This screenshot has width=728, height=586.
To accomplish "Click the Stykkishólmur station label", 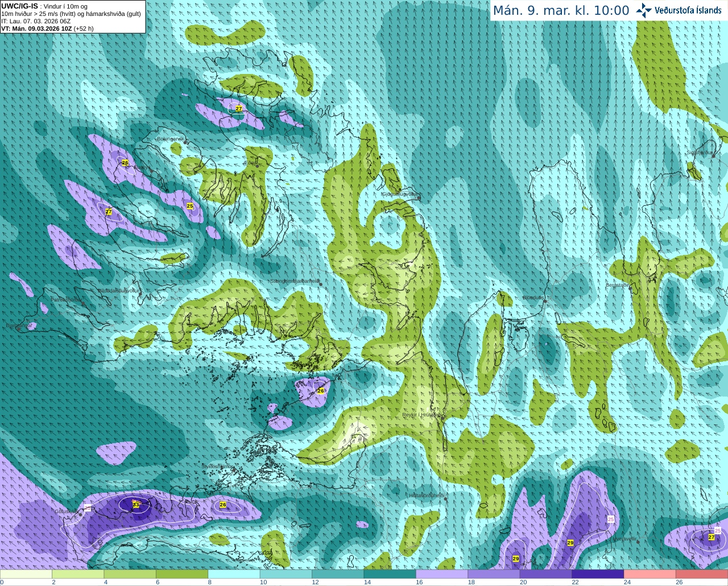I will tap(217, 467).
